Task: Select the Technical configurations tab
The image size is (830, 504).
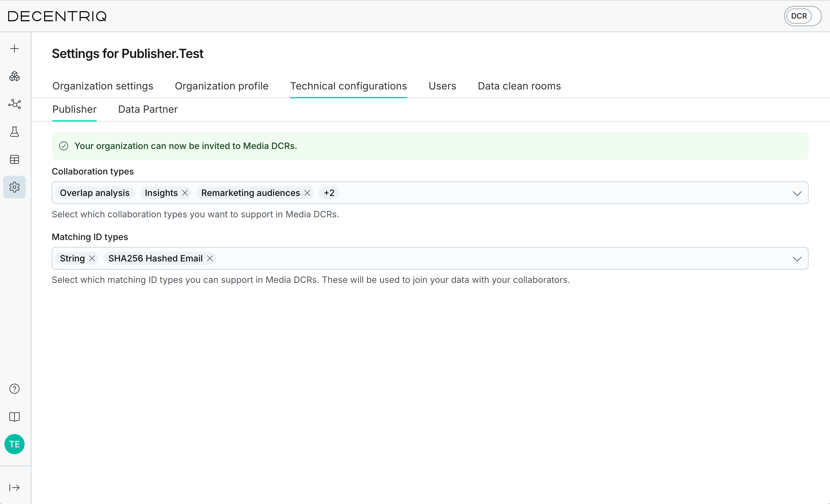Action: [x=349, y=86]
